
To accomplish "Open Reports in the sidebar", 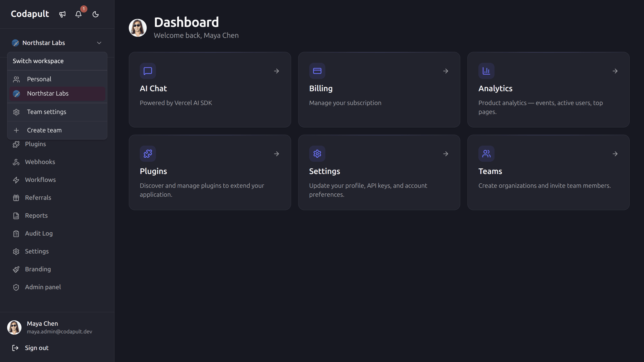I will [57, 216].
